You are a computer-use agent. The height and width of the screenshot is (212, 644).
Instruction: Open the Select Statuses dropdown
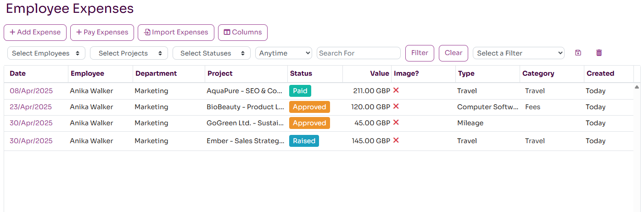click(x=212, y=53)
